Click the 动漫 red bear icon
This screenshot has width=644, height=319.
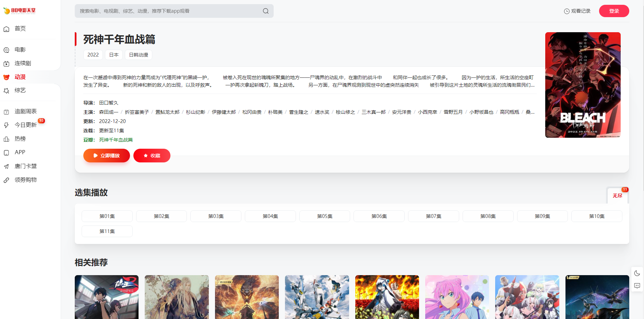click(6, 77)
